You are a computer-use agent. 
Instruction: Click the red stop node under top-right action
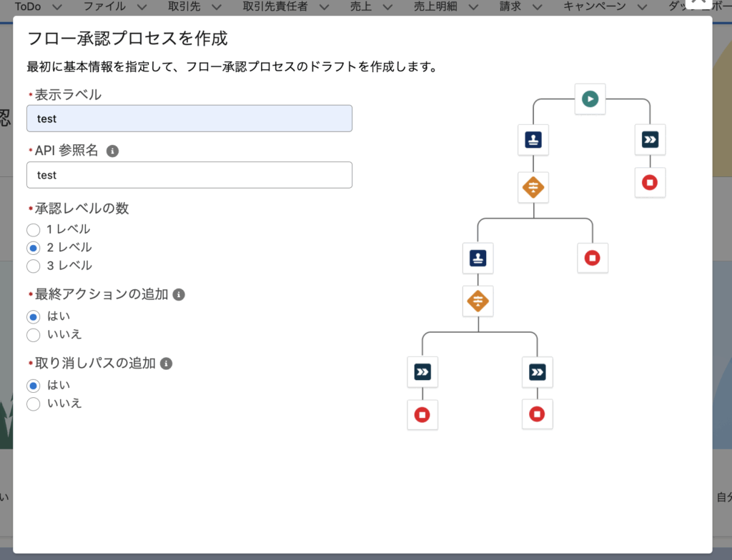[x=649, y=183]
